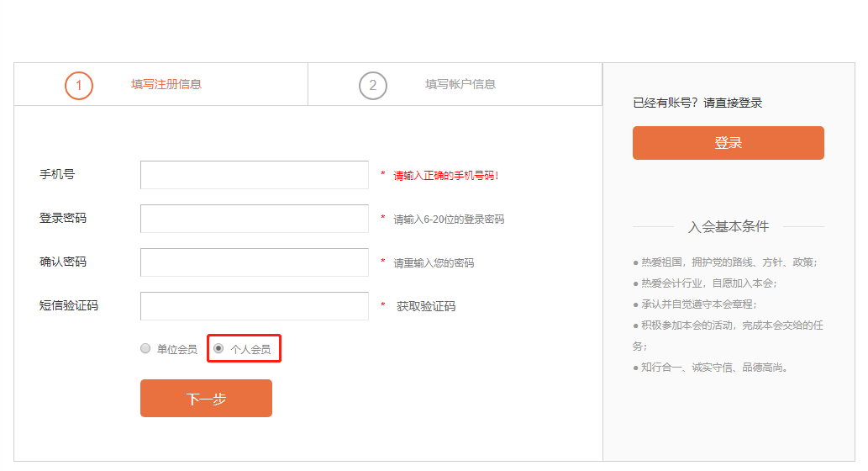
Task: Select the 单位会员 radio button
Action: click(145, 348)
